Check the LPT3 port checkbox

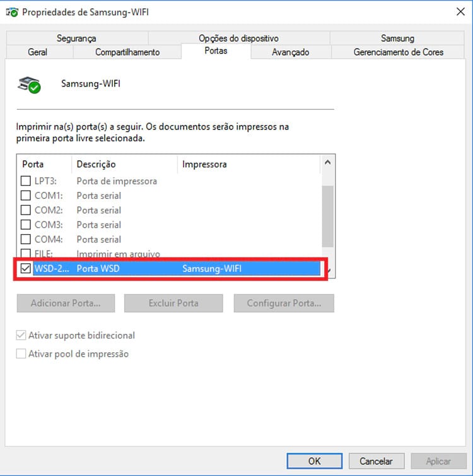[26, 181]
